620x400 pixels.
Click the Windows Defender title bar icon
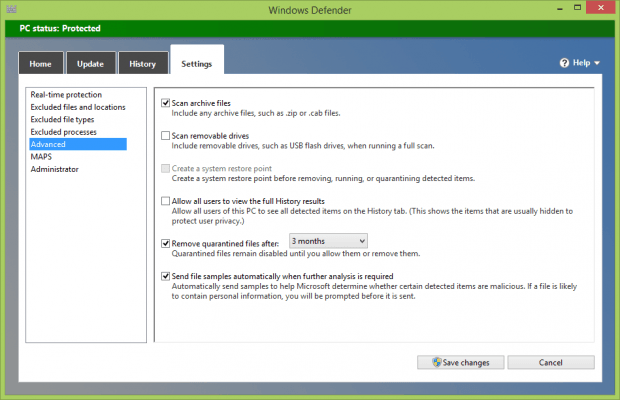click(11, 9)
